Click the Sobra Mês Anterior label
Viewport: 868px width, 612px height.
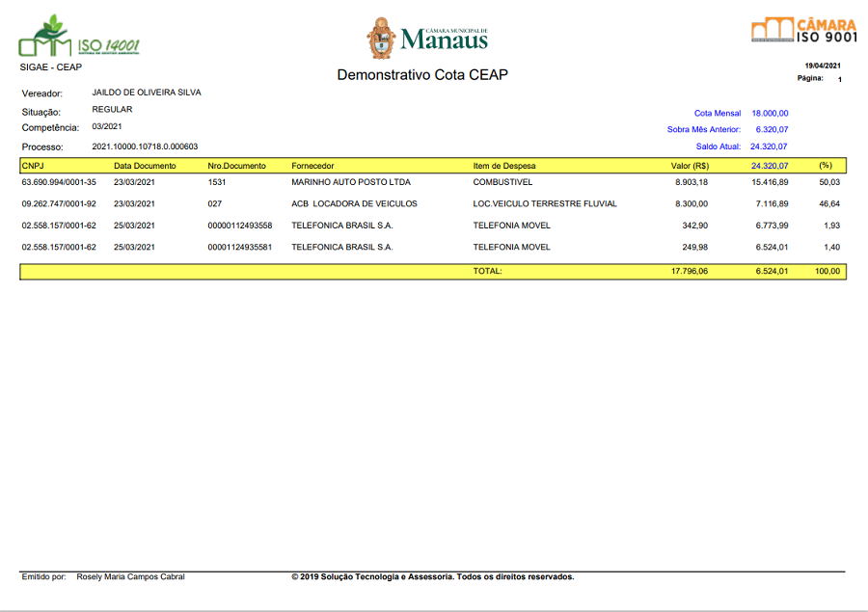703,129
